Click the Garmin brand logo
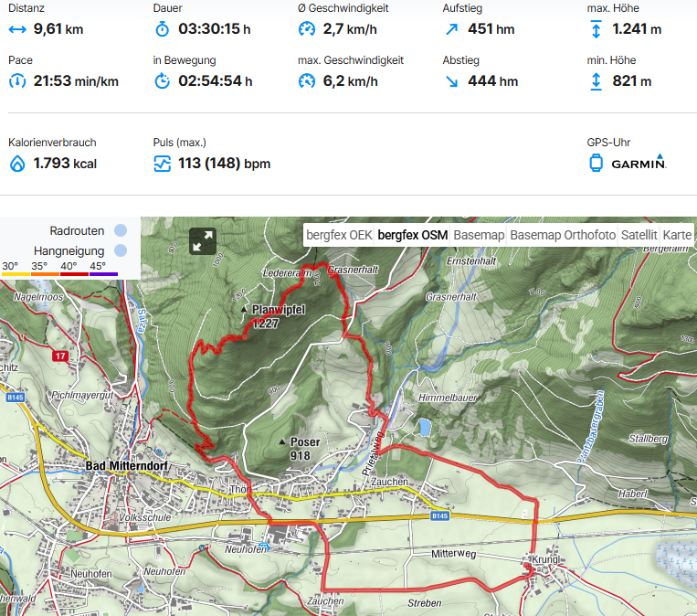 point(639,164)
